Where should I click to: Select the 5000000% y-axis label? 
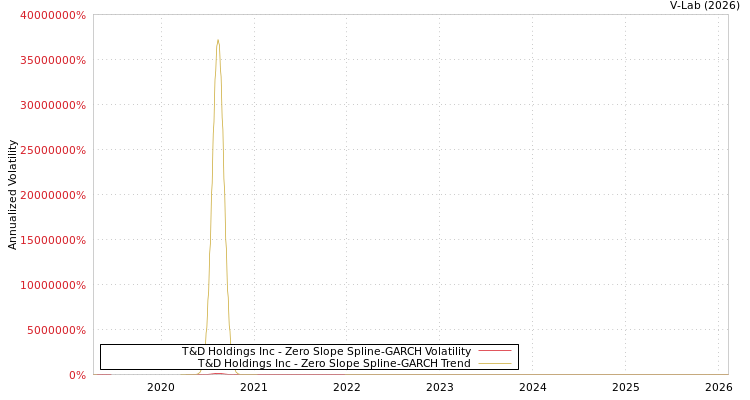(x=56, y=330)
